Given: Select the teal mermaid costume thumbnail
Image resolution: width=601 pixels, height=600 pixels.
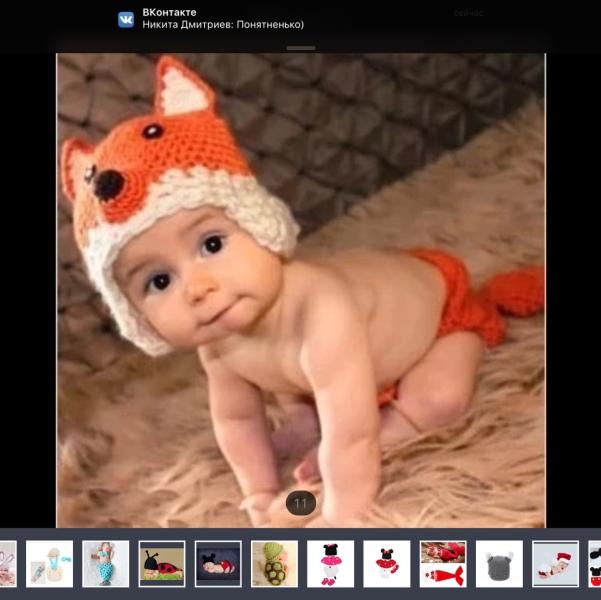Looking at the screenshot, I should pyautogui.click(x=106, y=564).
